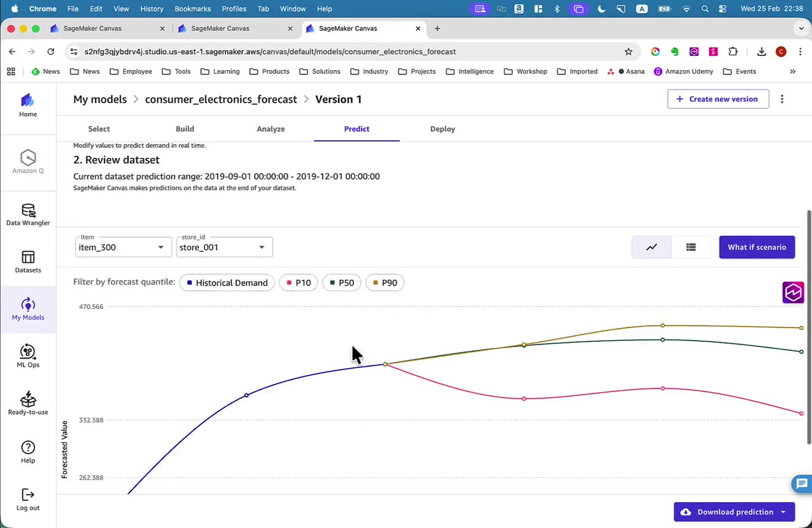
Task: Open Amazon Udemy bookmark
Action: pos(683,71)
